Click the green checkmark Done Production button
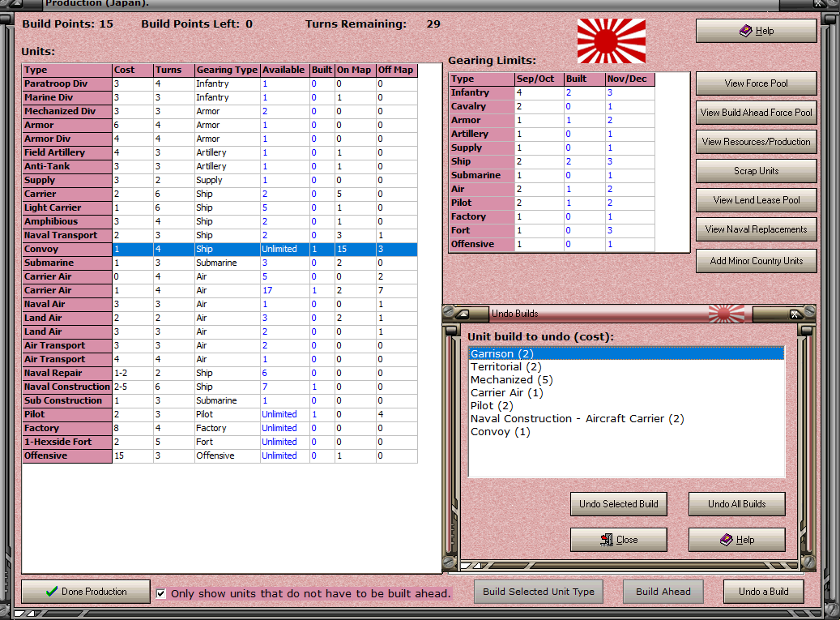840x620 pixels. (86, 592)
